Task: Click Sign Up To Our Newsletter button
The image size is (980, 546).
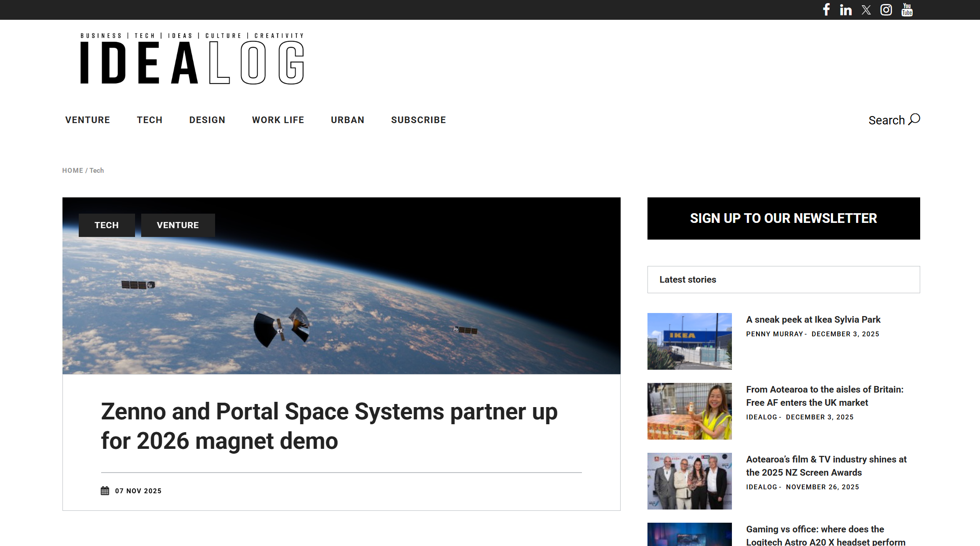Action: pyautogui.click(x=783, y=218)
